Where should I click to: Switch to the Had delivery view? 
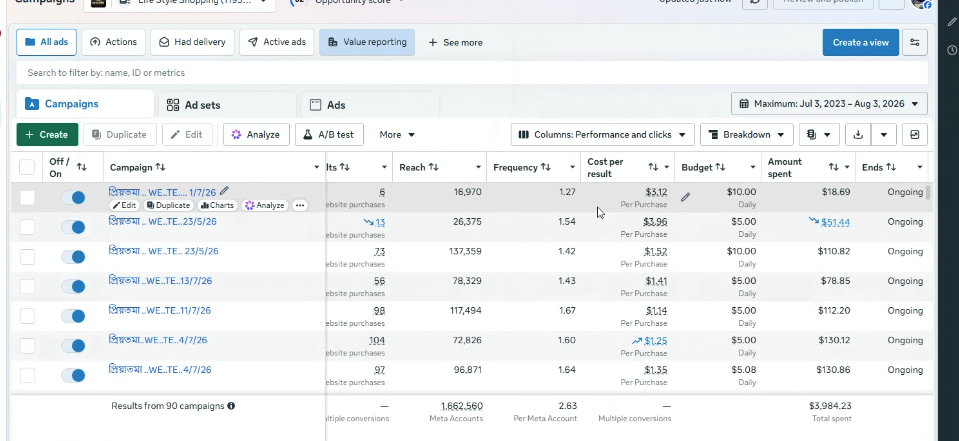tap(192, 42)
